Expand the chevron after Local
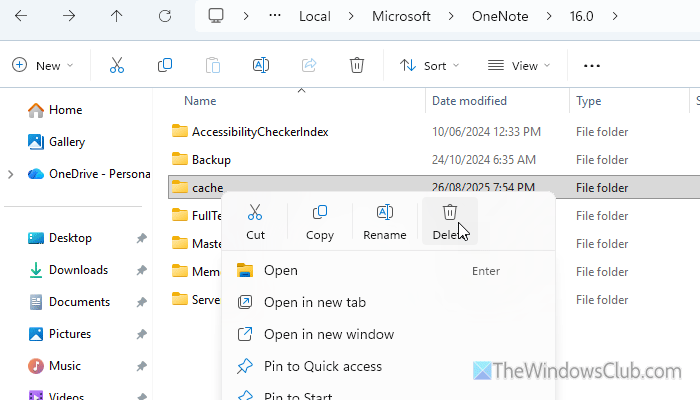 351,17
